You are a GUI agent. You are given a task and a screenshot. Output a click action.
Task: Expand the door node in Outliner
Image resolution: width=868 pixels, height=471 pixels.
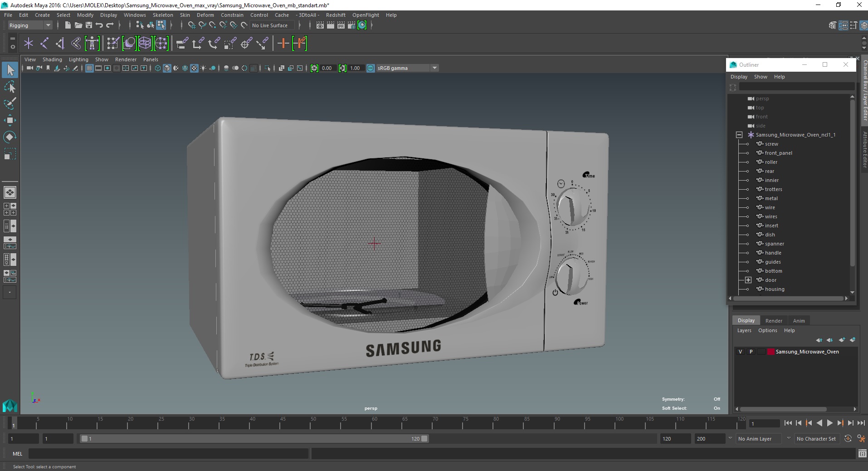coord(748,280)
